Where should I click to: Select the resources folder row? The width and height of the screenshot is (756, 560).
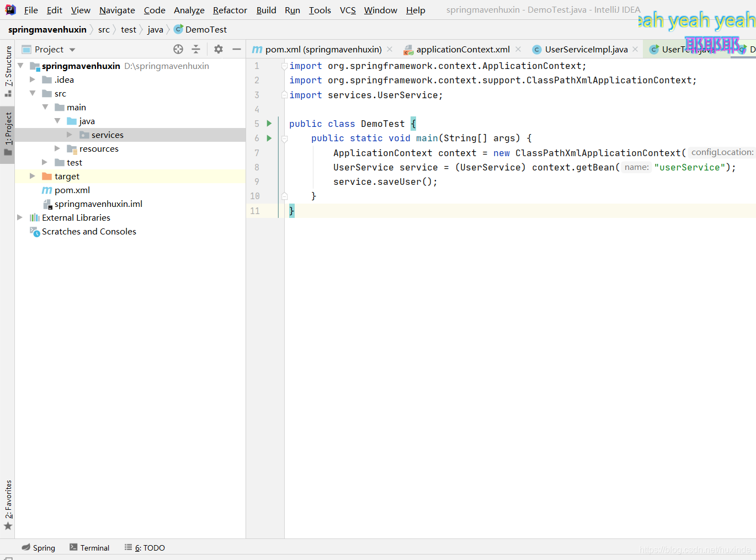pos(130,148)
